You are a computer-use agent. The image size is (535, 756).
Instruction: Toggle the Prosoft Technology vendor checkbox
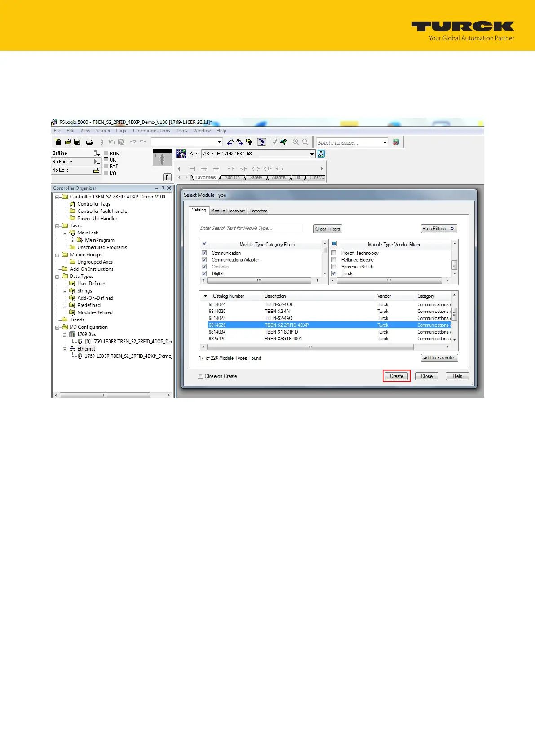tap(334, 253)
